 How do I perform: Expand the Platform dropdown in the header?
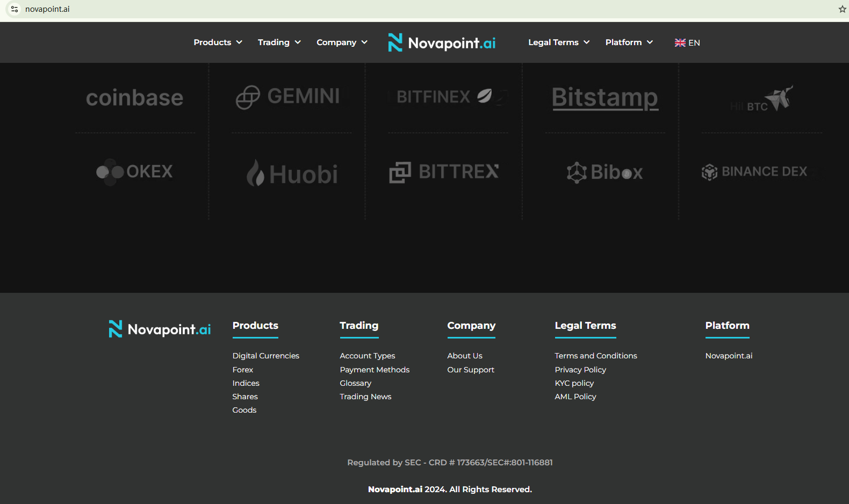629,42
